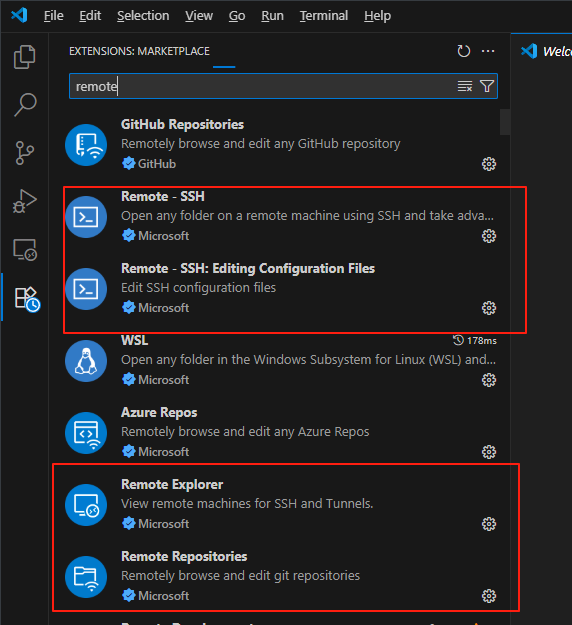The height and width of the screenshot is (625, 572).
Task: Click the Remote Explorer extension icon
Action: 86,505
